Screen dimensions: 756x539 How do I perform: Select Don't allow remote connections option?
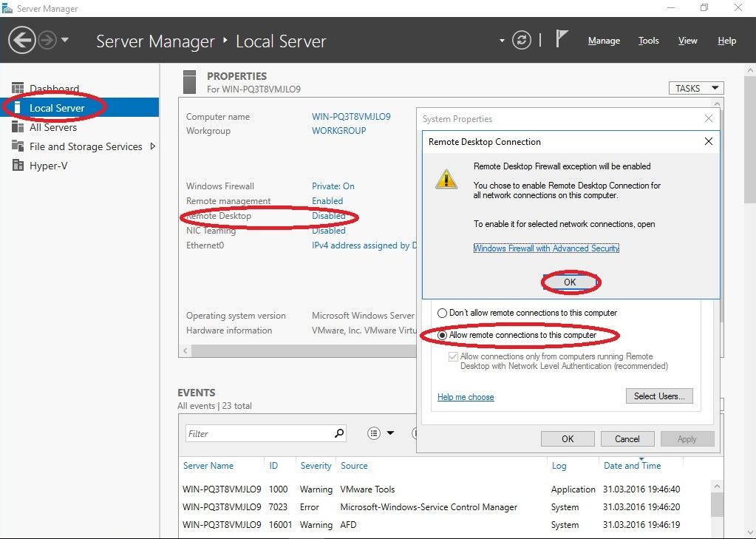443,313
